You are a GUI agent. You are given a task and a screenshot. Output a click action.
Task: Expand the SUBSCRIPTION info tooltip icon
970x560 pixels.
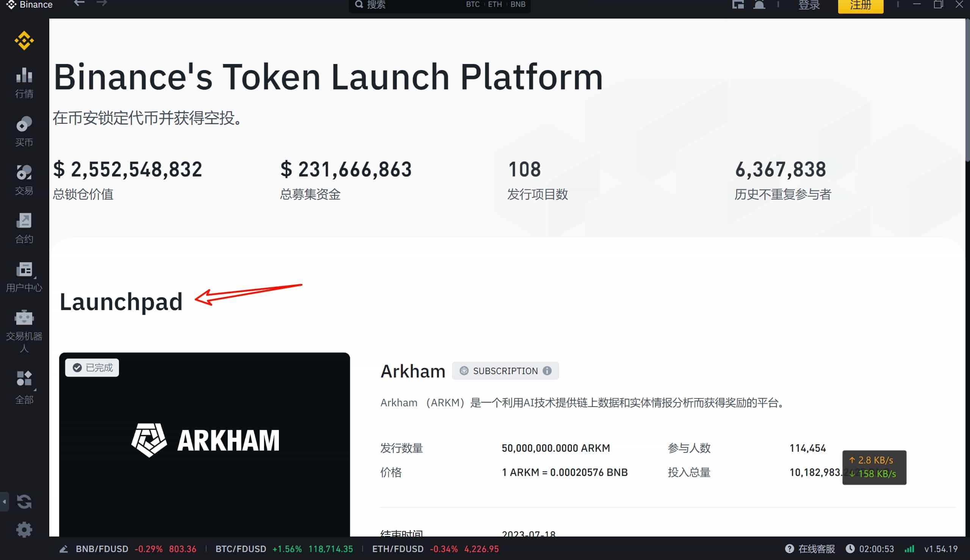pos(547,370)
